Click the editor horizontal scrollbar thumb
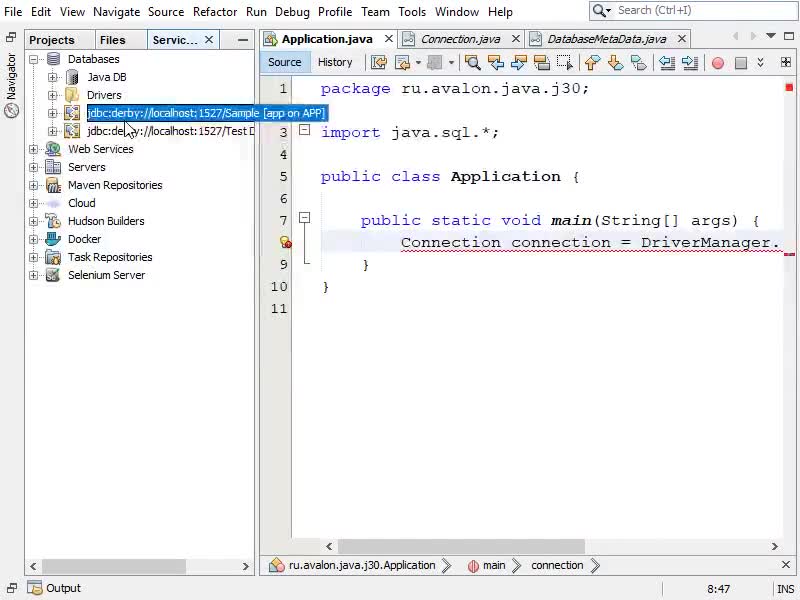This screenshot has width=800, height=600. tap(461, 546)
